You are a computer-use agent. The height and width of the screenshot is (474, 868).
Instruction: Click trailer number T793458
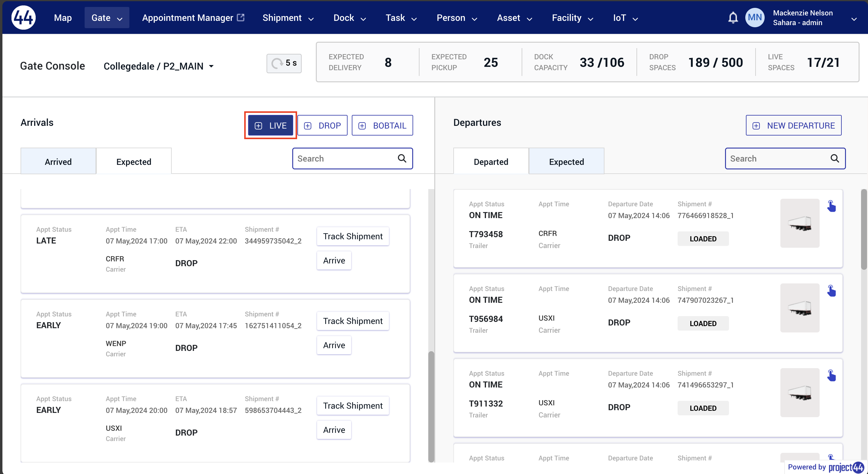(x=486, y=234)
